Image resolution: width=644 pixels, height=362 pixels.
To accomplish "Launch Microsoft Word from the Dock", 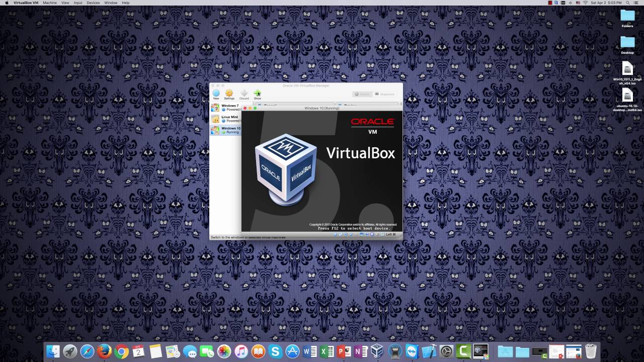I will pos(309,351).
